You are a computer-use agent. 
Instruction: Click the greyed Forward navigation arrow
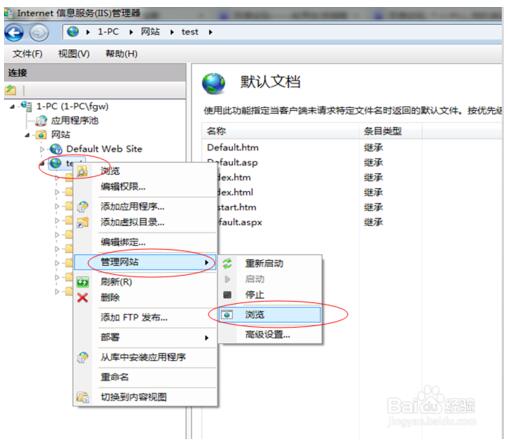coord(39,33)
